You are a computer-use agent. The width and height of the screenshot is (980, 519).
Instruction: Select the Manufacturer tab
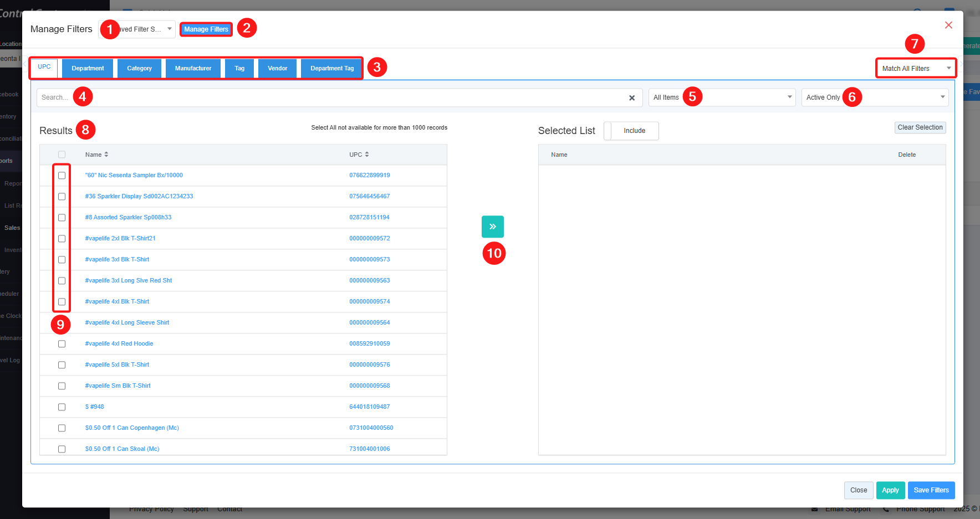tap(193, 69)
